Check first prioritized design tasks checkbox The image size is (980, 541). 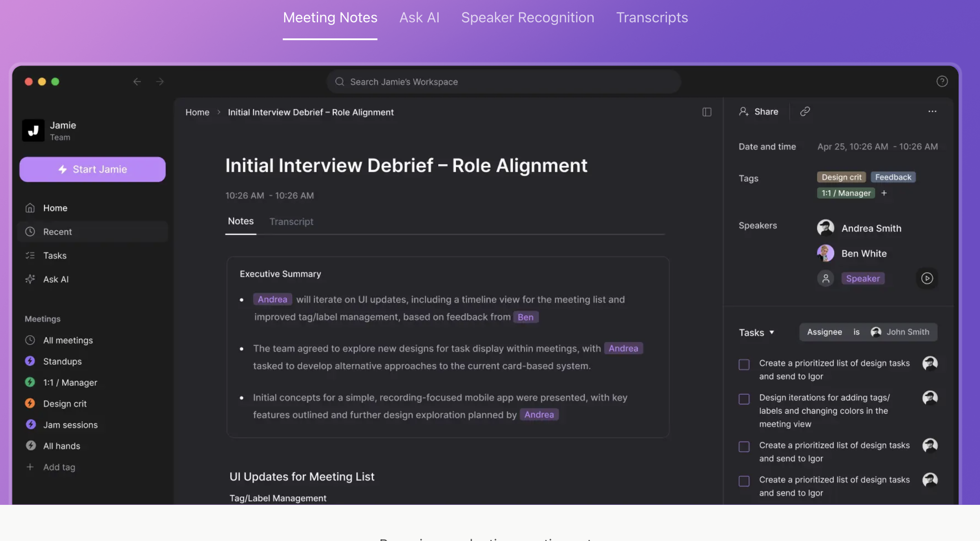click(744, 365)
